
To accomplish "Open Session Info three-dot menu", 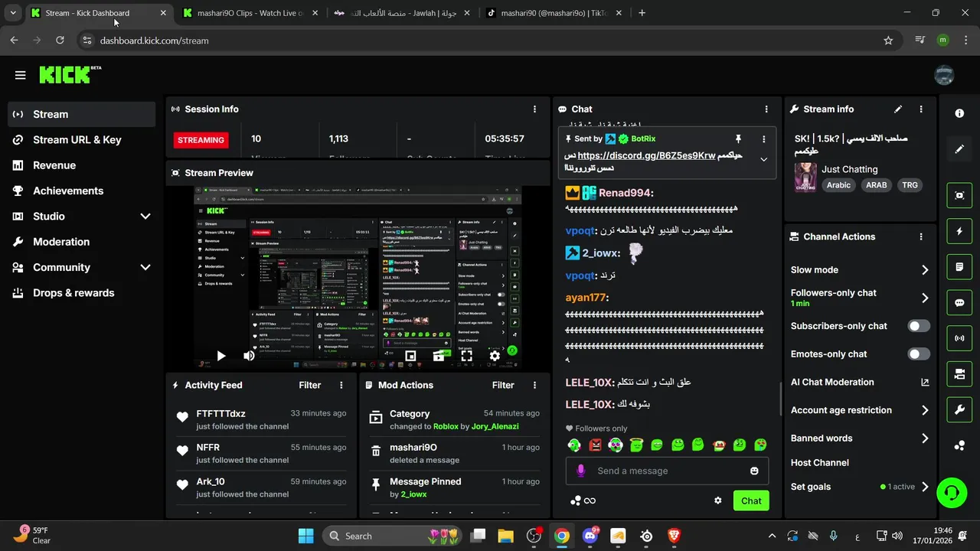I will click(534, 109).
